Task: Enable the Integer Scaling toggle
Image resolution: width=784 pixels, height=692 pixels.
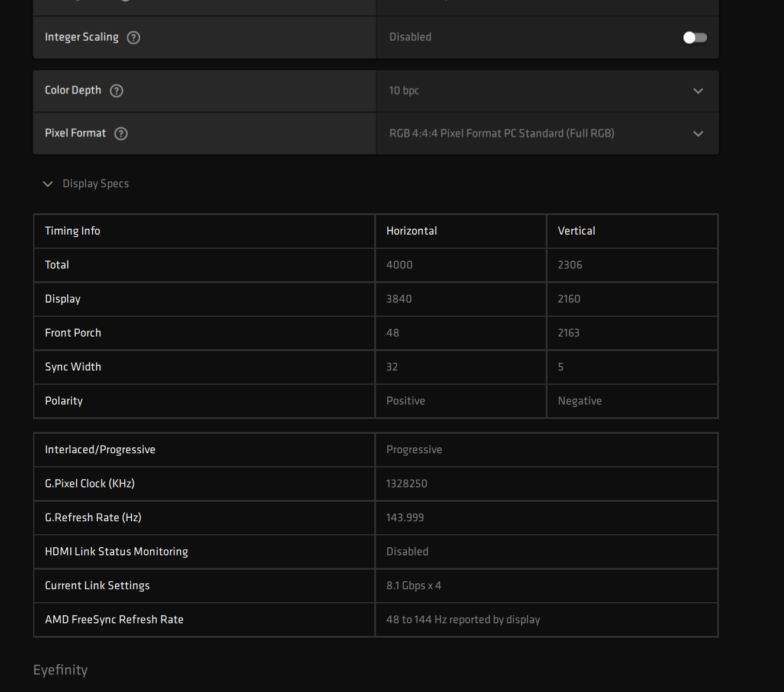Action: 695,37
